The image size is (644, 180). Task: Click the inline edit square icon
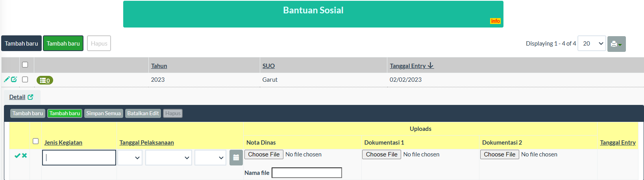(14, 79)
